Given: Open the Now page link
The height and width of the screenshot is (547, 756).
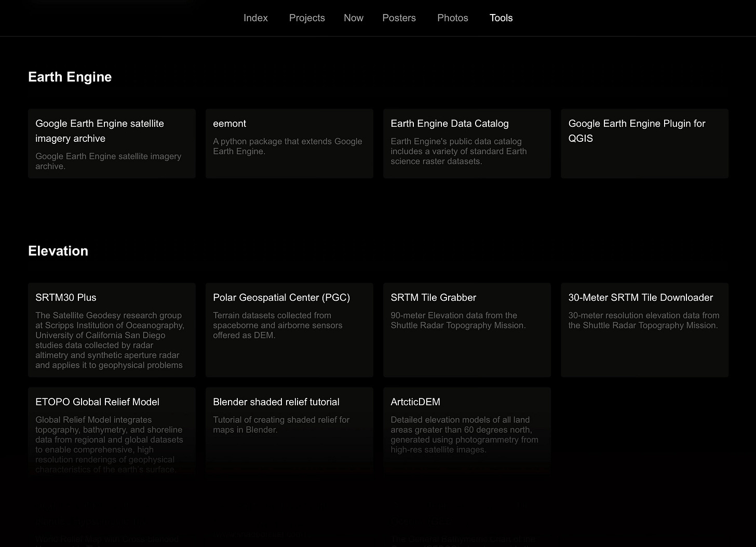Looking at the screenshot, I should [x=354, y=18].
